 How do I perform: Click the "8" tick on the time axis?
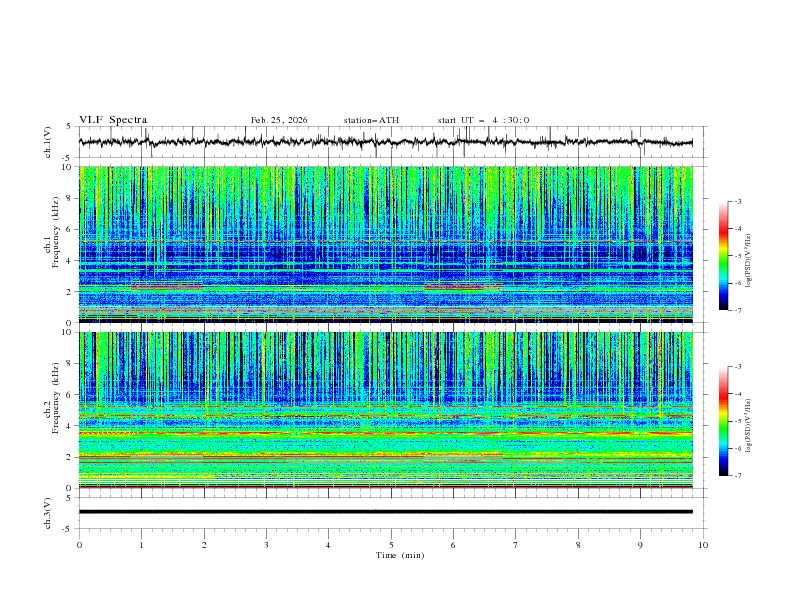[x=578, y=545]
